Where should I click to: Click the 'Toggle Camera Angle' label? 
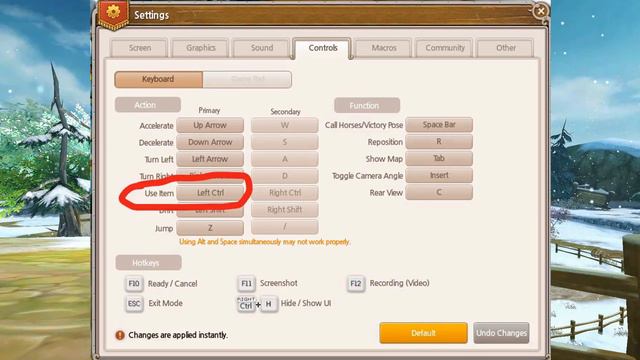click(x=367, y=176)
